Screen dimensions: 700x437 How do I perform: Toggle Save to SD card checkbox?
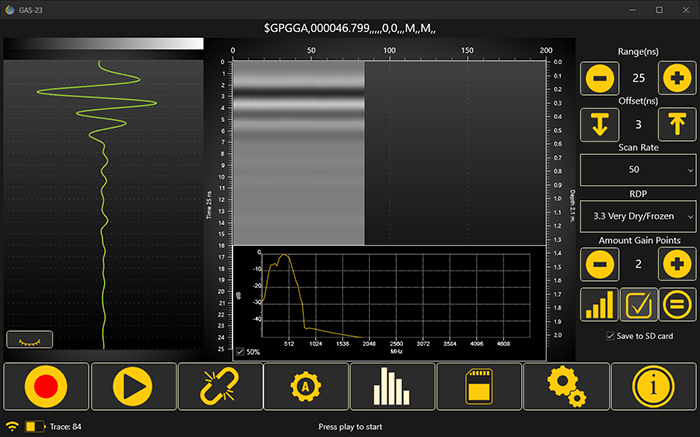click(x=610, y=336)
